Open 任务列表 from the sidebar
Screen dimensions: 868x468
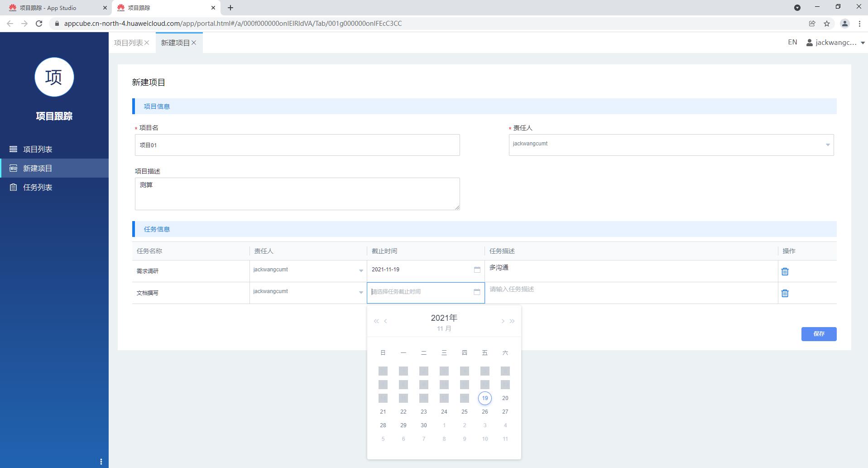(54, 187)
